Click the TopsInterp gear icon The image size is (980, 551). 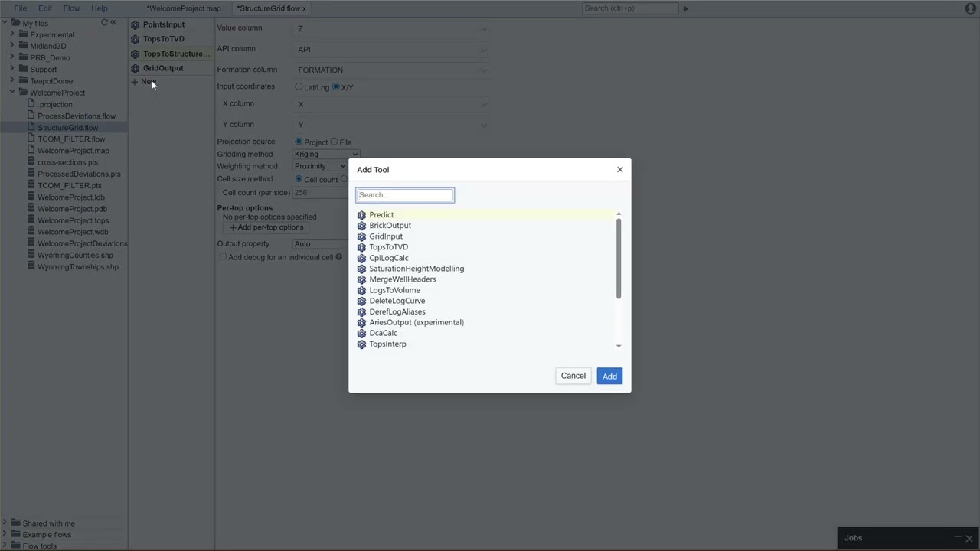(x=361, y=344)
